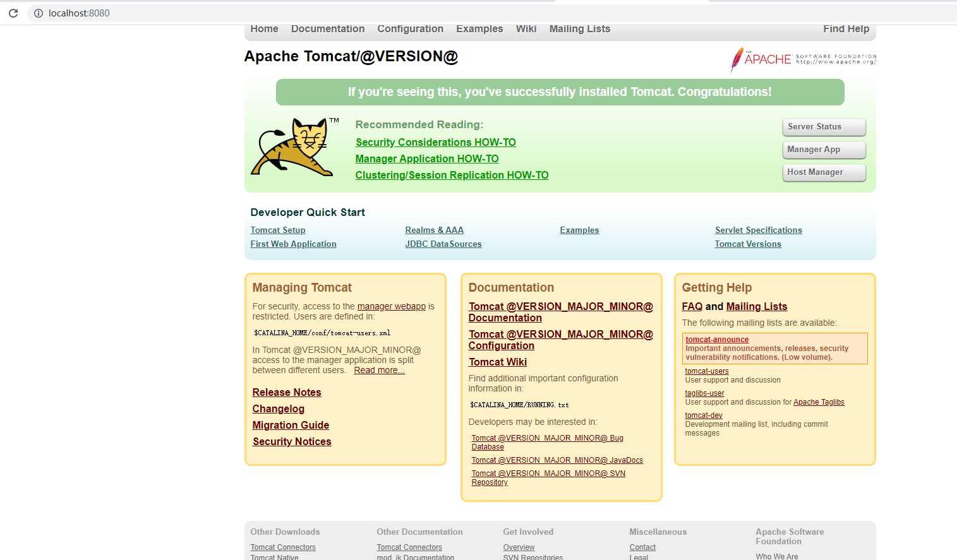Open the Tomcat Bug Database link
Screen dimensions: 957x560
tap(547, 443)
